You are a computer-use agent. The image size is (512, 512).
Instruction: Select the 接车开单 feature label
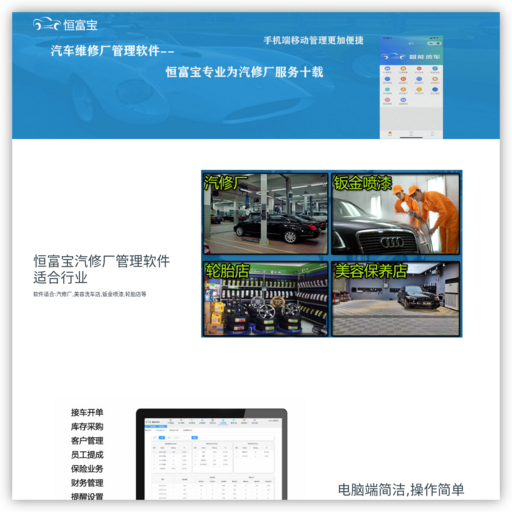coord(87,413)
